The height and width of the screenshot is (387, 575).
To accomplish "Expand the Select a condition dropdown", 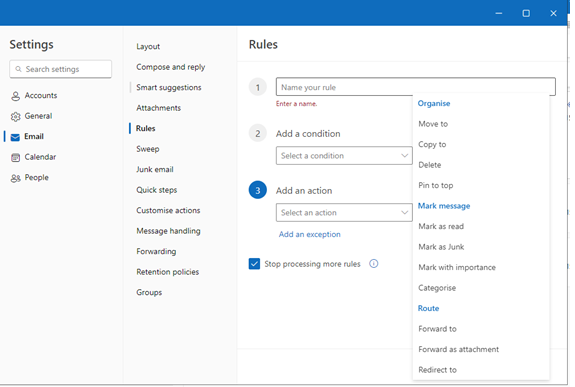I will point(344,156).
